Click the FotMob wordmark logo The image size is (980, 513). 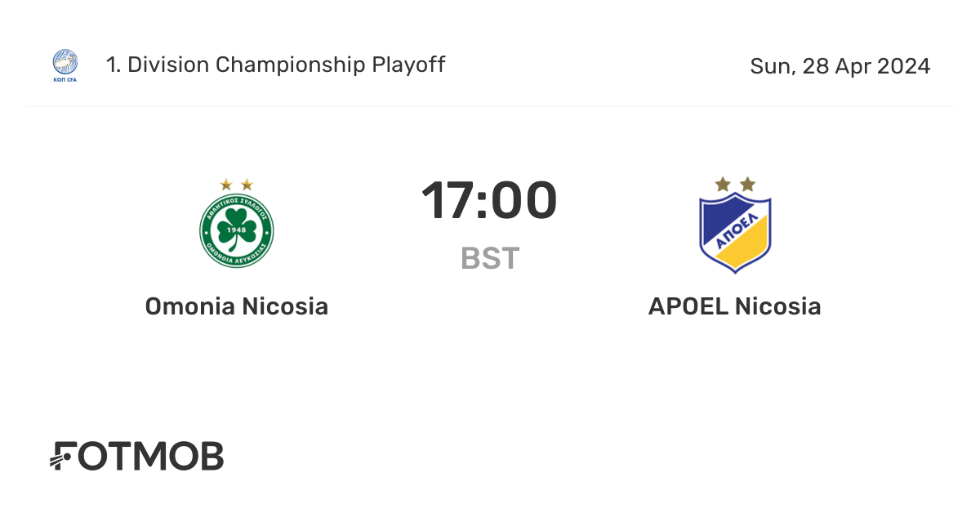point(136,456)
